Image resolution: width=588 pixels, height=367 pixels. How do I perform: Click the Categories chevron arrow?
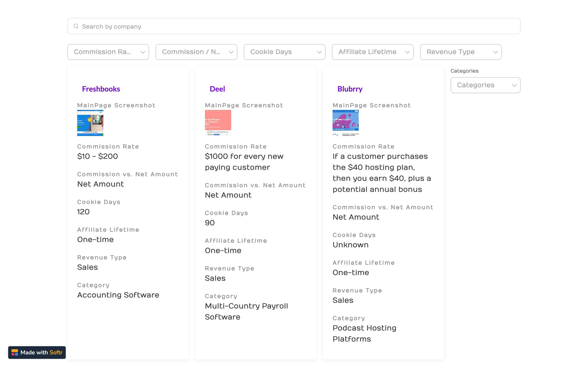[x=514, y=85]
